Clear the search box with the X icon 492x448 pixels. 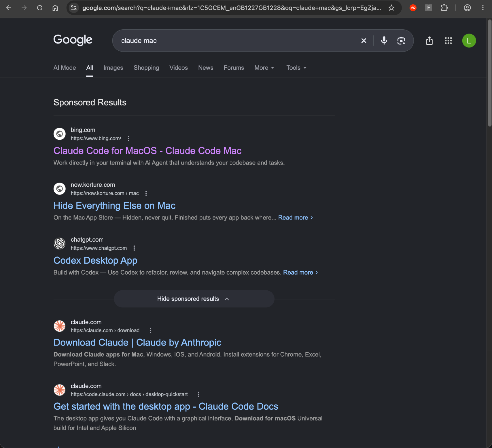tap(364, 41)
